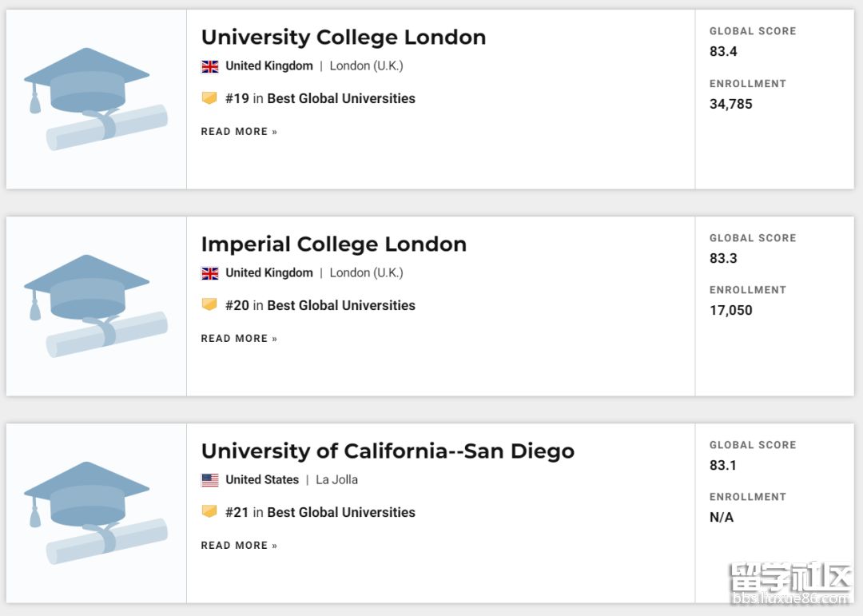Viewport: 863px width, 616px height.
Task: Click READ MORE under Imperial College London
Action: [239, 339]
